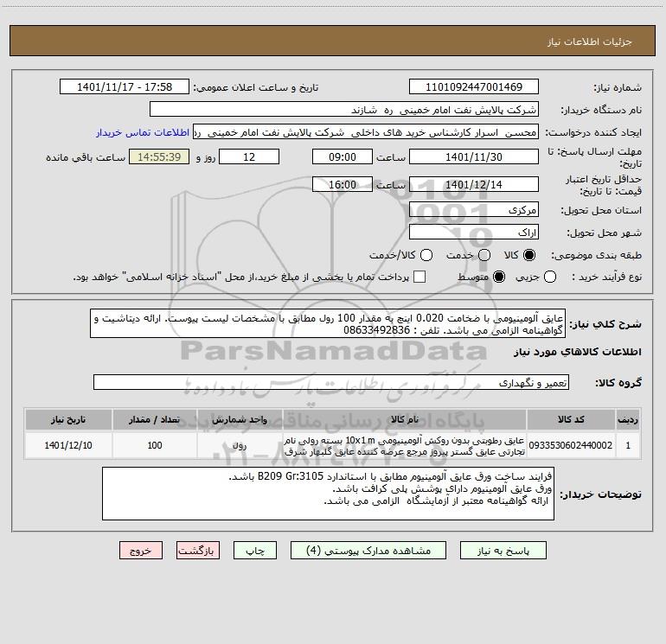Select the خدمت radio button
The image size is (666, 644).
point(484,255)
